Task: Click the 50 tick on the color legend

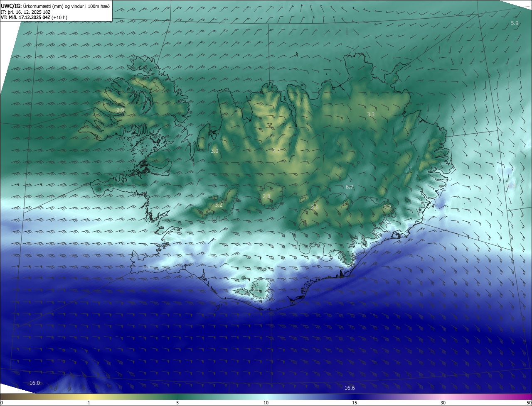Action: point(528,403)
